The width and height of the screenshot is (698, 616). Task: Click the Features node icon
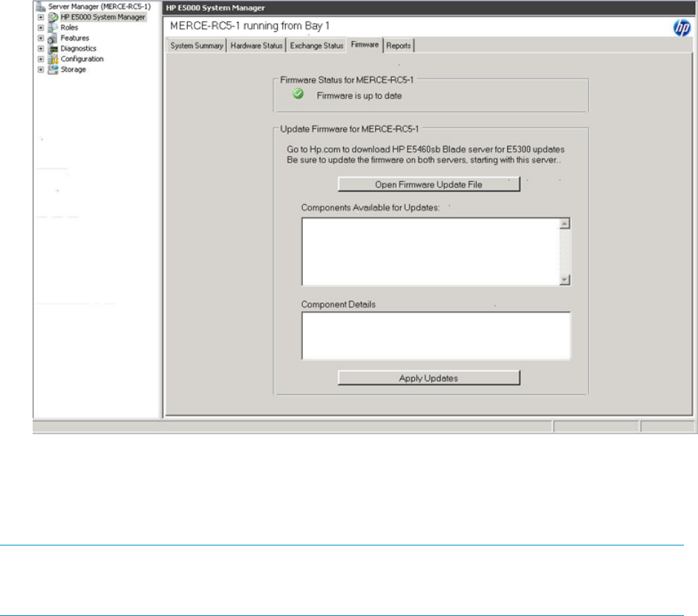[x=53, y=39]
